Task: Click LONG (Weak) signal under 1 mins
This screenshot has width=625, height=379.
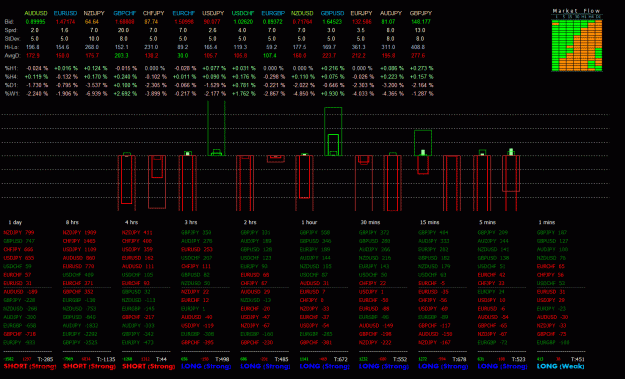Action: click(x=560, y=366)
